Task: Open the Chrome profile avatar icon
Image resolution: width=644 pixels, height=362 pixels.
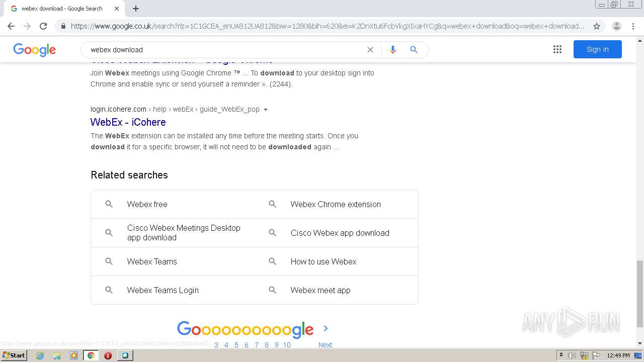Action: click(x=616, y=26)
